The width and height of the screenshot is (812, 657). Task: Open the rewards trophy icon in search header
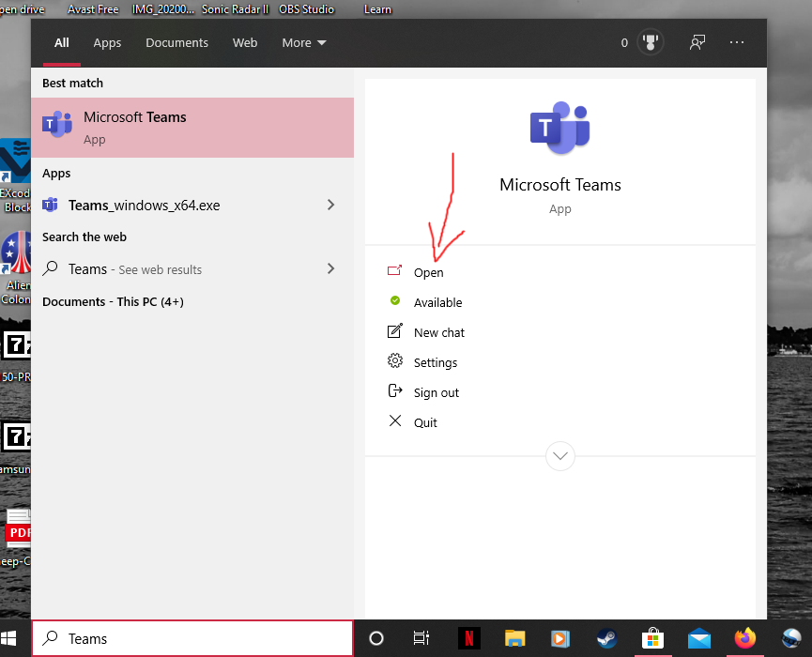tap(651, 42)
